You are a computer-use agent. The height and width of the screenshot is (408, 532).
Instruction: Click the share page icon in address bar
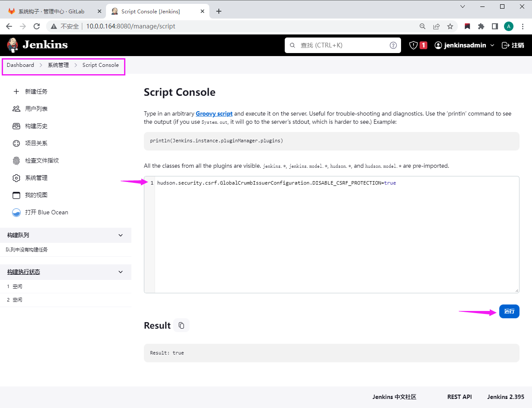(436, 26)
